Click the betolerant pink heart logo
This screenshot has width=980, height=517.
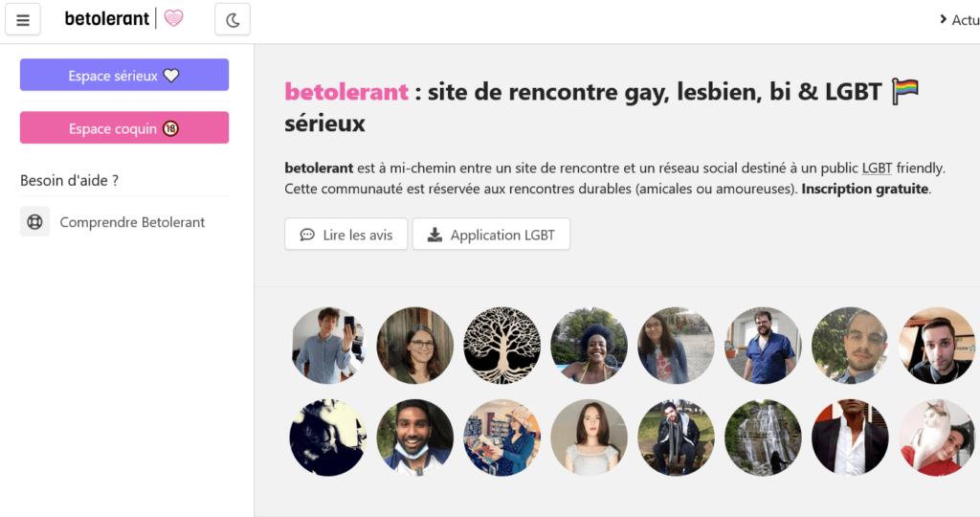coord(173,18)
